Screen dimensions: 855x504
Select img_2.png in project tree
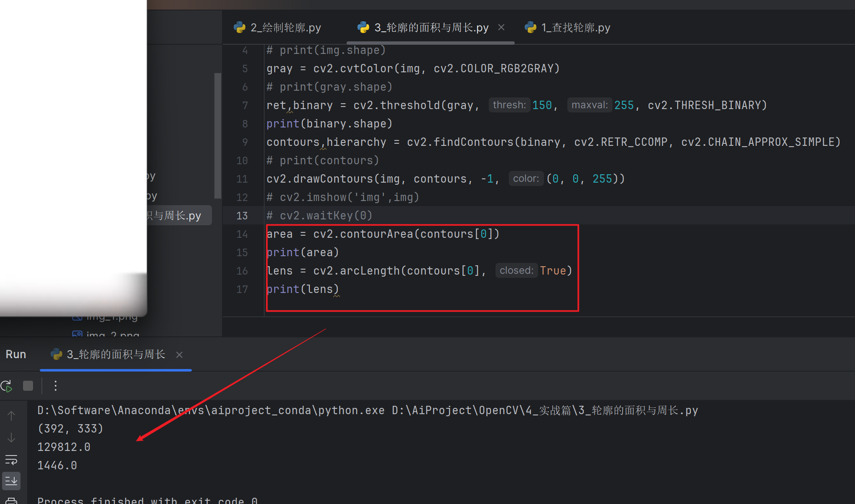pos(106,334)
